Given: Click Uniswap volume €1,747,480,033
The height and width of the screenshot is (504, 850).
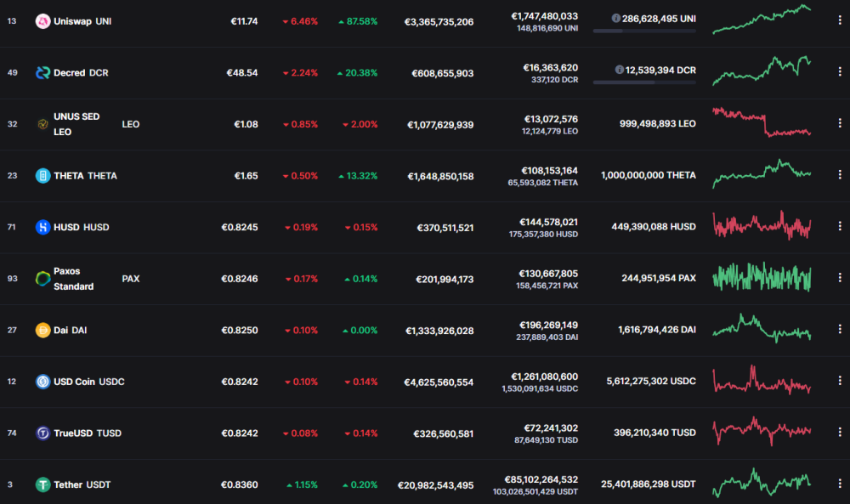Looking at the screenshot, I should point(544,16).
